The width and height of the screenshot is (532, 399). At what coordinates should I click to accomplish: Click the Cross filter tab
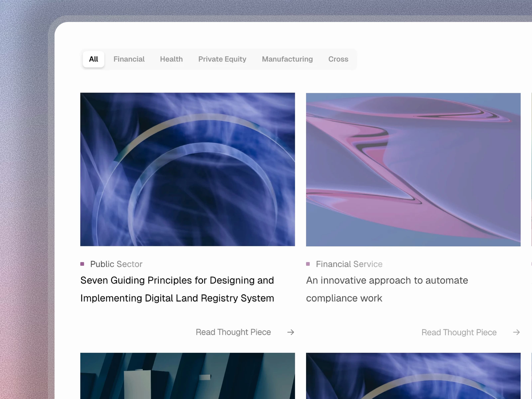[x=338, y=59]
